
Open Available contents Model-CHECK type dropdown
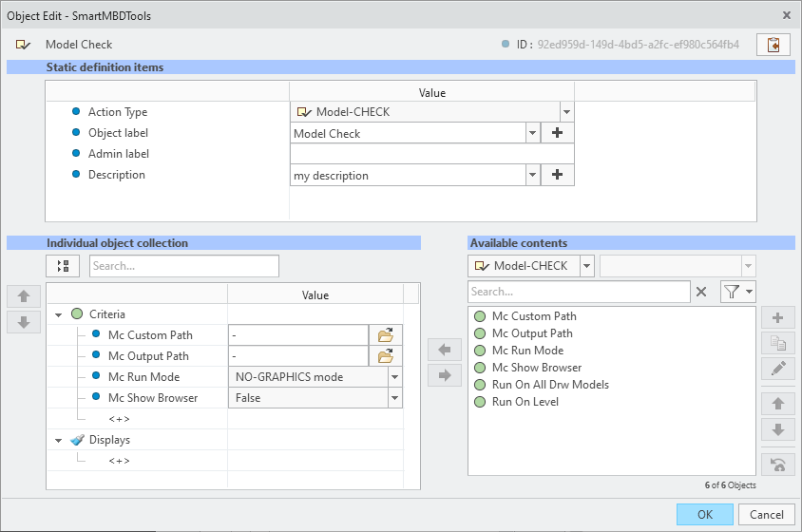pyautogui.click(x=586, y=266)
